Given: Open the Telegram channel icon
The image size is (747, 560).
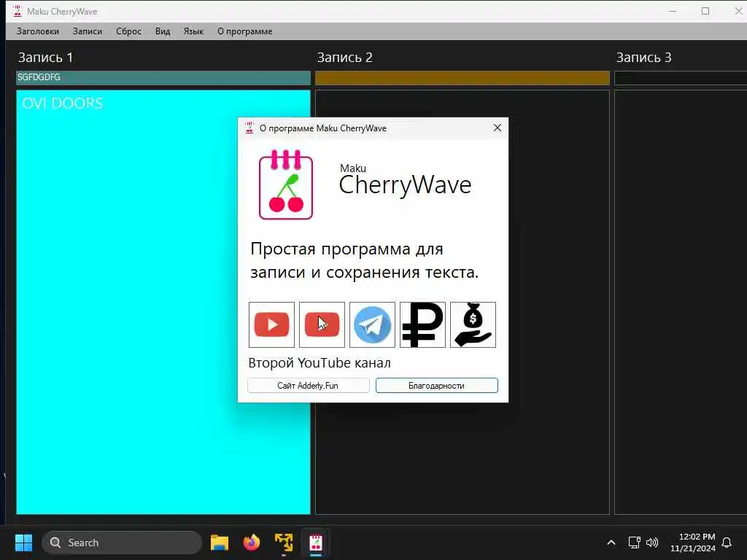Looking at the screenshot, I should pos(372,324).
